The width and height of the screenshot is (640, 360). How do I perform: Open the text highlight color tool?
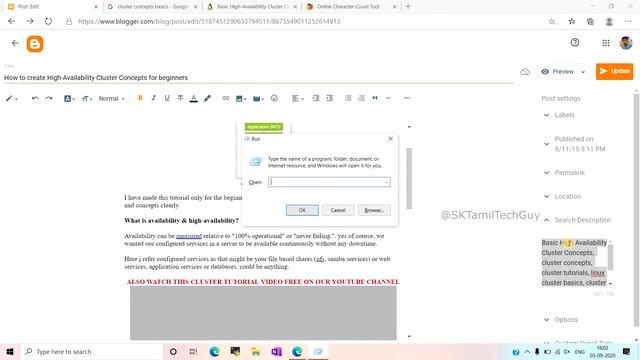[x=207, y=98]
